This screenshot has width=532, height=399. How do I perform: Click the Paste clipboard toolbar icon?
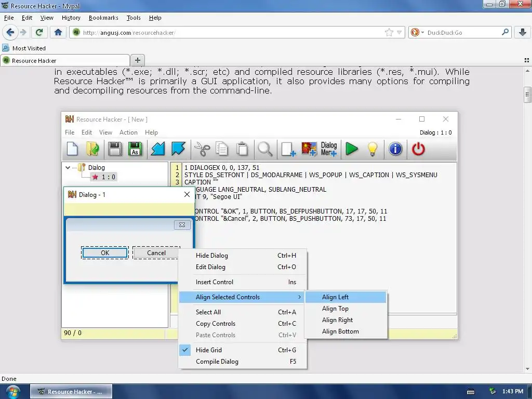(x=242, y=149)
